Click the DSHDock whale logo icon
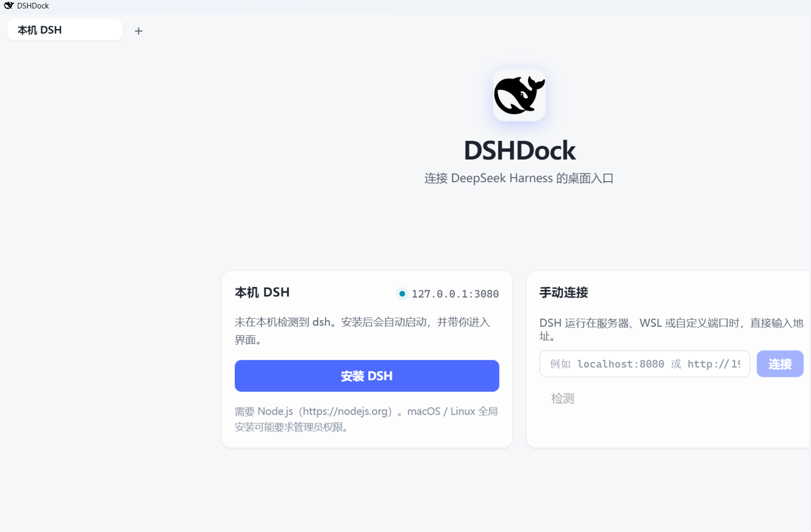Screen dimensions: 811x532 pyautogui.click(x=520, y=95)
